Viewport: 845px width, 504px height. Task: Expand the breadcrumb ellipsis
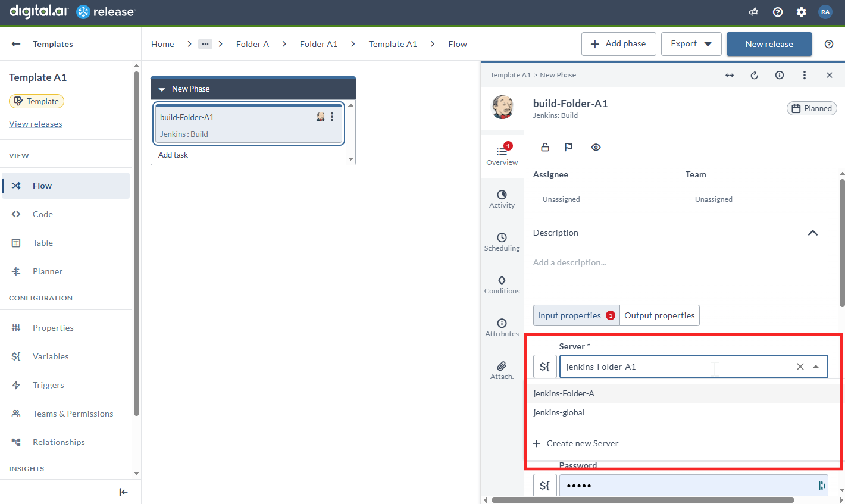click(x=205, y=44)
